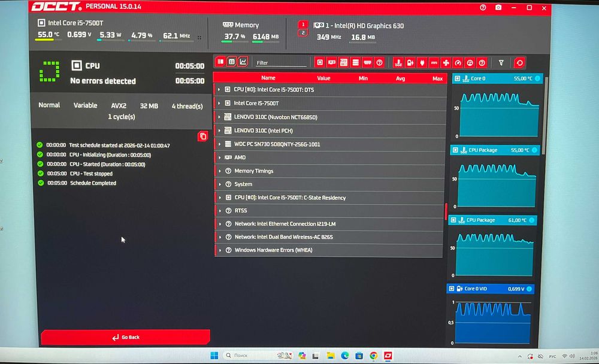
Task: Click the reset min/max refresh icon
Action: (519, 63)
